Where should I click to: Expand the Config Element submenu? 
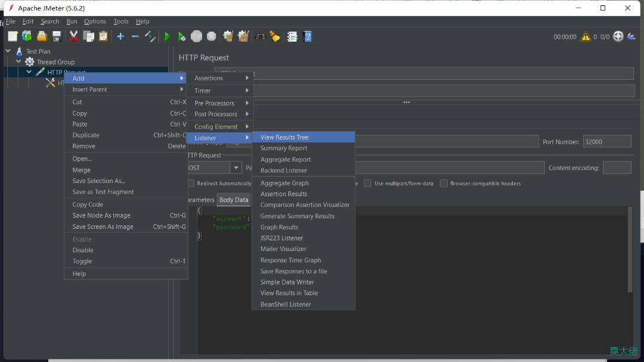coord(219,126)
